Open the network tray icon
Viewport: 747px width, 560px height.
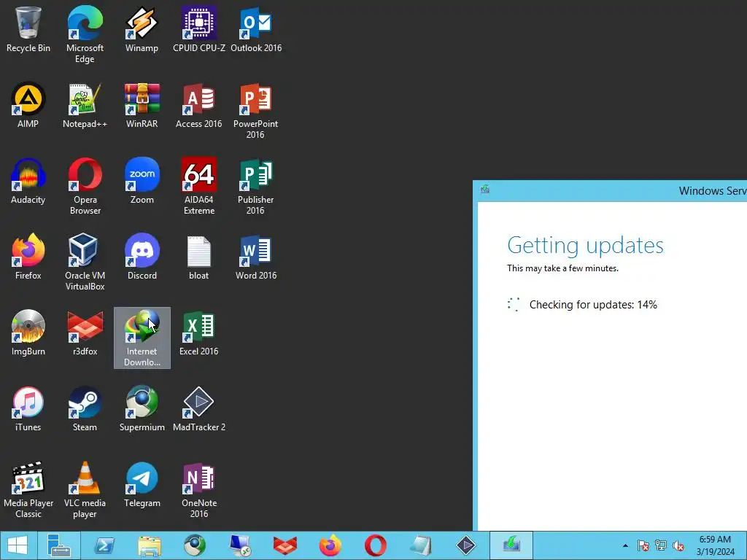point(661,545)
